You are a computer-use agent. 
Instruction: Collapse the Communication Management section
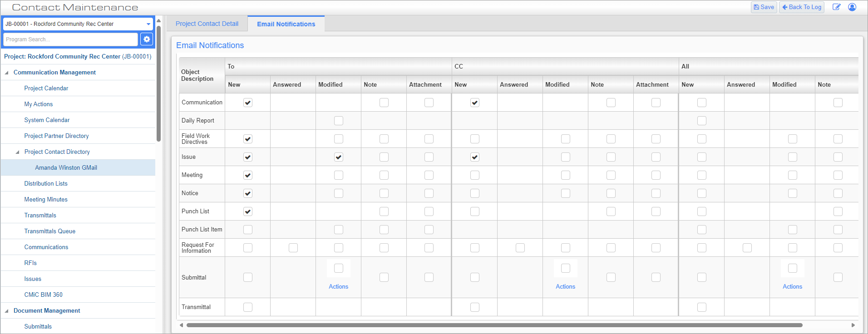[x=7, y=73]
